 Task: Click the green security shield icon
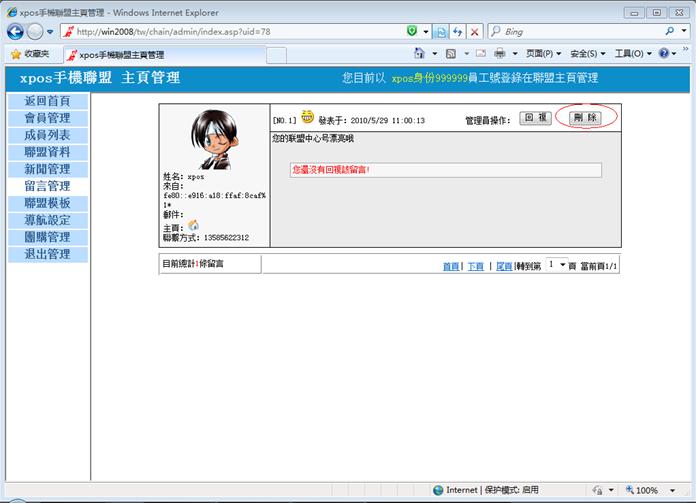412,32
